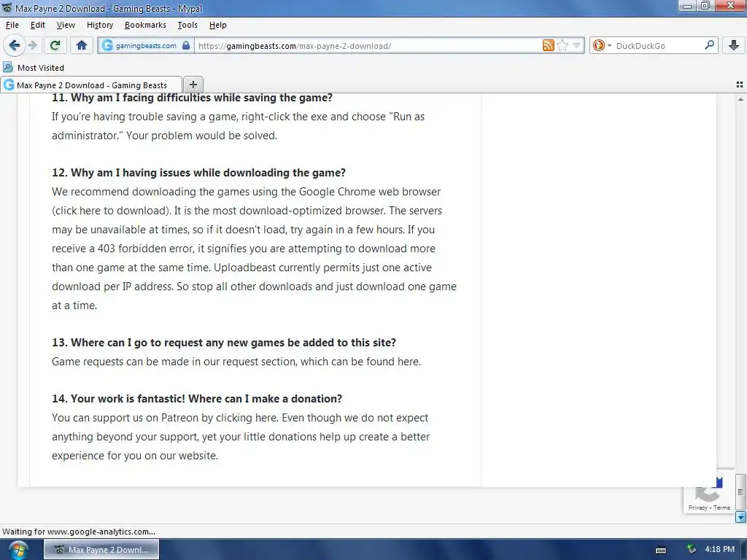Click the gamingbeasts.com site identity button
This screenshot has width=747, height=560.
[x=145, y=46]
